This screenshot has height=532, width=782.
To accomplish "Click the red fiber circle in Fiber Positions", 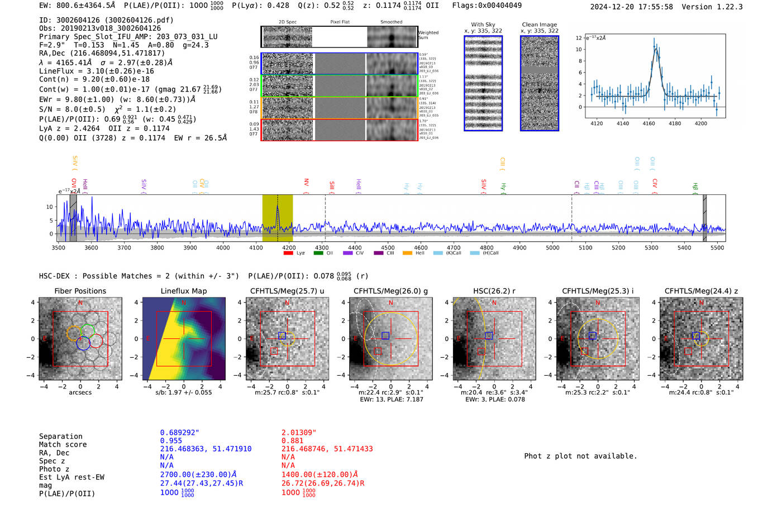I will [96, 341].
